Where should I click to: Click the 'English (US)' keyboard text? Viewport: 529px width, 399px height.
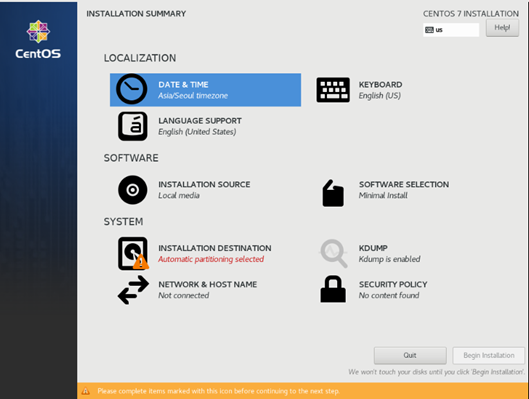[380, 96]
